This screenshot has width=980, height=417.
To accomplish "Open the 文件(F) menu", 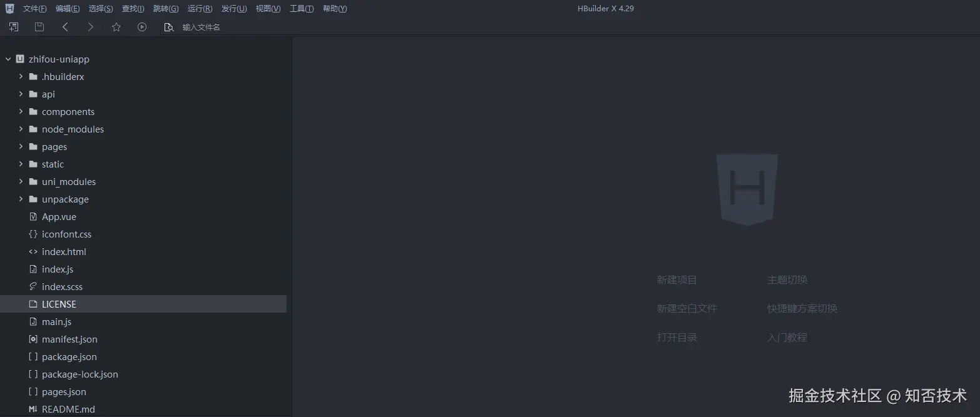I will click(34, 9).
